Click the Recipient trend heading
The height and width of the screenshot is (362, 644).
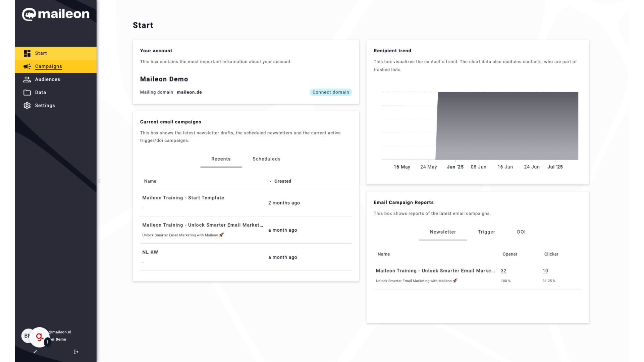point(392,51)
